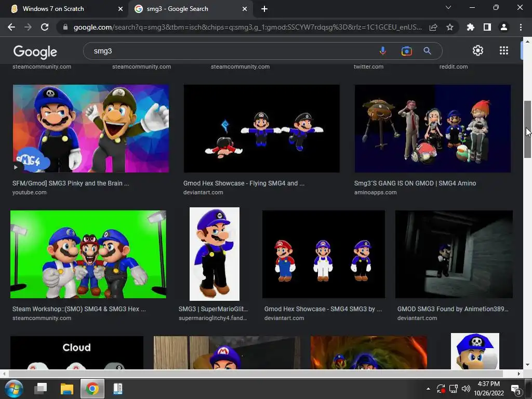Click the smg3 search input field
This screenshot has height=399, width=532.
click(231, 51)
